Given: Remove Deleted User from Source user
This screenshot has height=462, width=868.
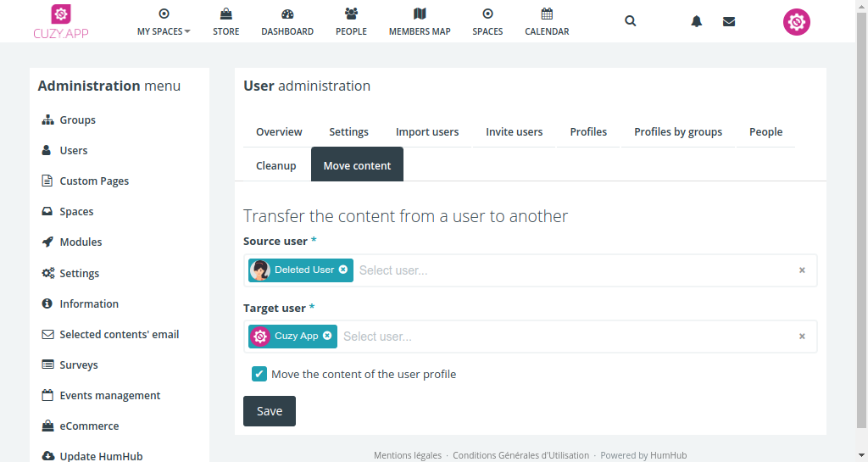Looking at the screenshot, I should (343, 270).
